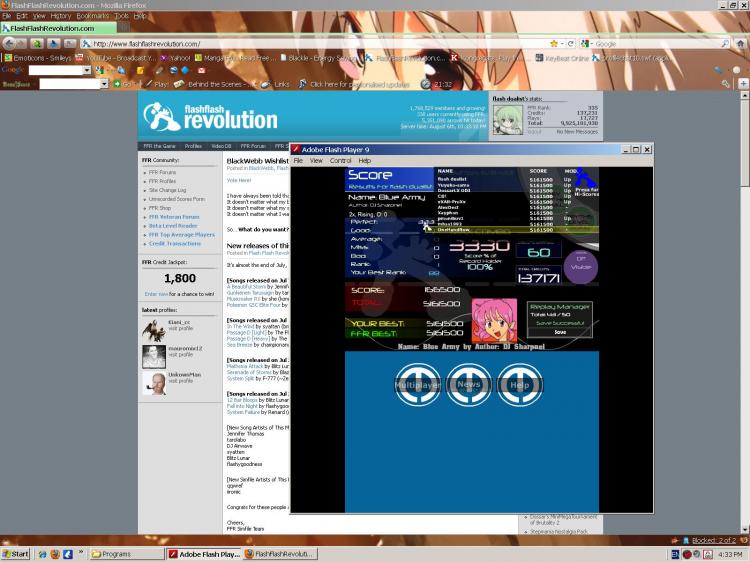The image size is (750, 562).
Task: Click the FFR Profiles sidebar link
Action: point(162,181)
